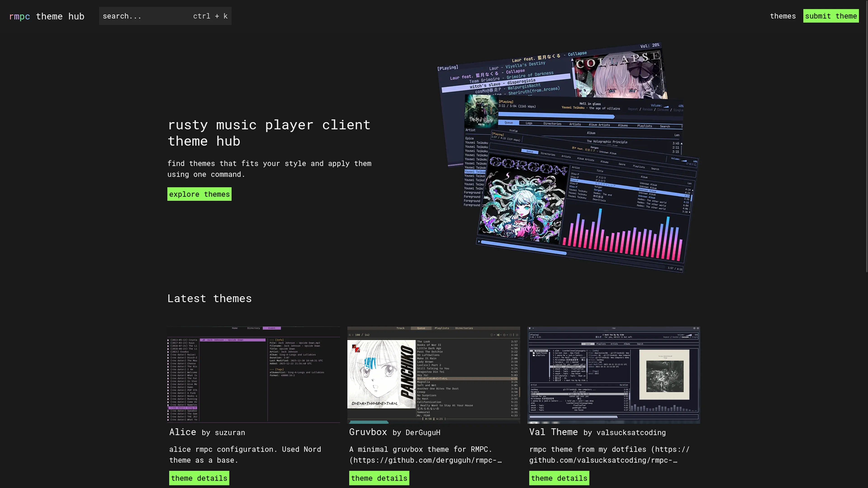The width and height of the screenshot is (868, 488).
Task: Open the Alice theme screenshot thumbnail
Action: [x=254, y=375]
